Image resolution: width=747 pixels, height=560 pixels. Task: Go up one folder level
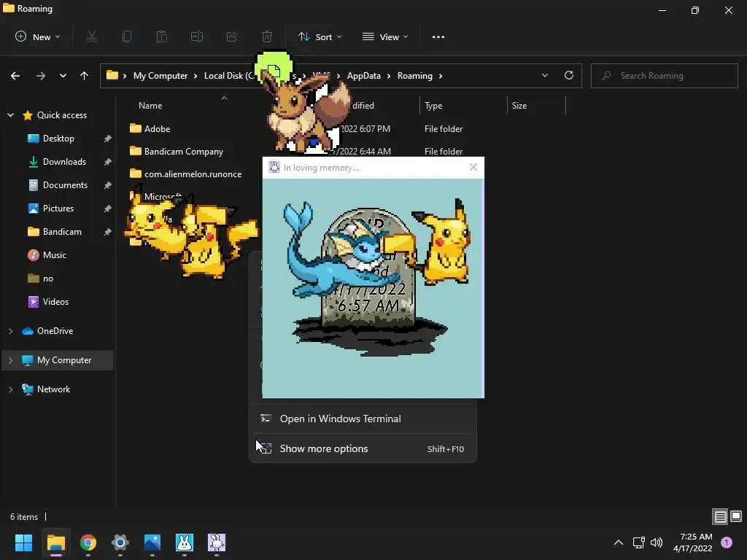85,76
